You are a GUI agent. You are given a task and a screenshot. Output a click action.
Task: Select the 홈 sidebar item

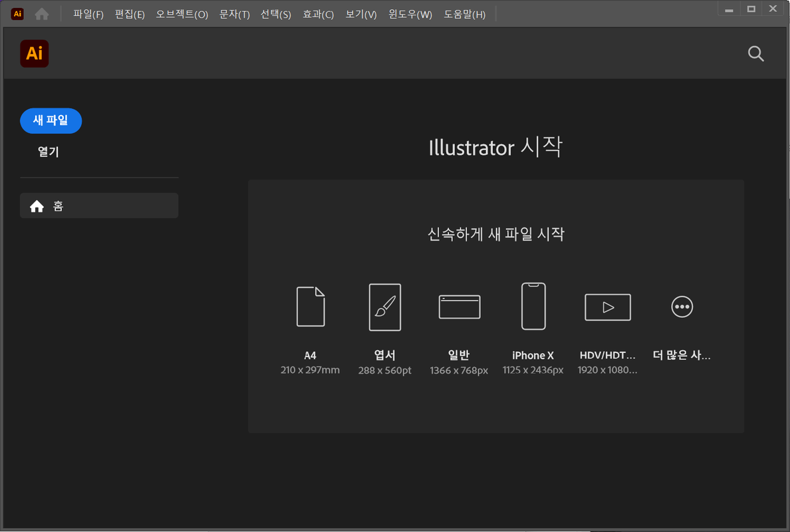99,205
